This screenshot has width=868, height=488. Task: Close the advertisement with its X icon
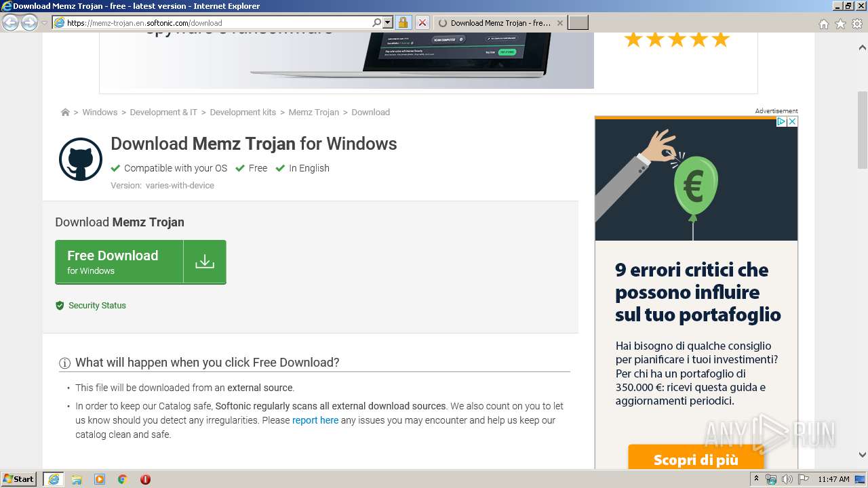click(792, 122)
